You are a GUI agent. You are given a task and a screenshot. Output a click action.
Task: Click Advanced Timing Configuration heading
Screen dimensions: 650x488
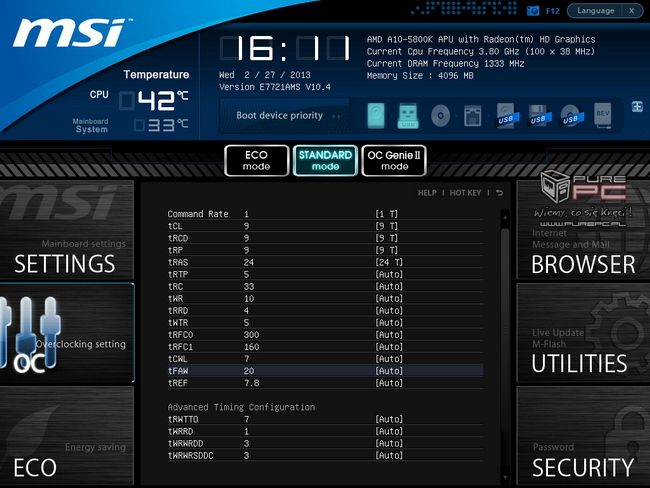(x=241, y=407)
